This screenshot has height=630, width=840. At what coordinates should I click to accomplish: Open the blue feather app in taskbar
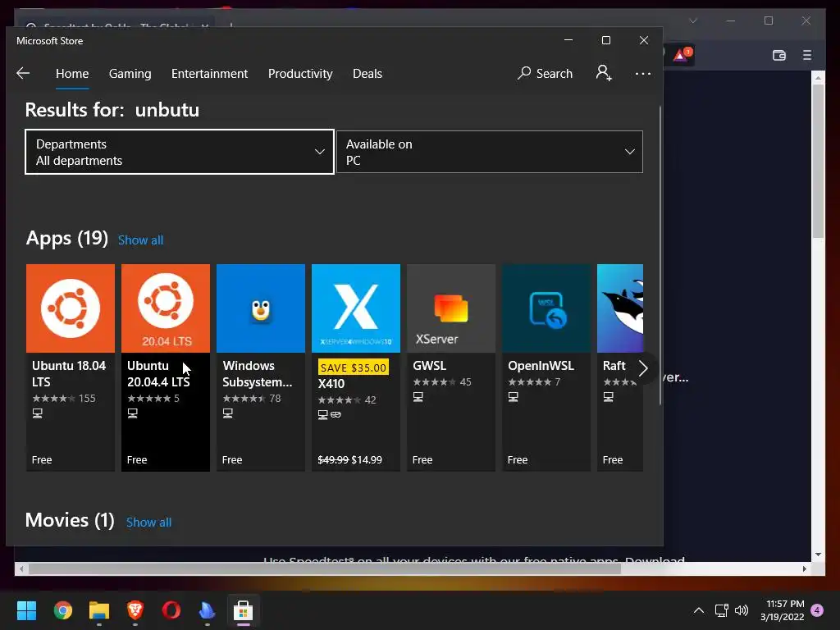point(208,610)
